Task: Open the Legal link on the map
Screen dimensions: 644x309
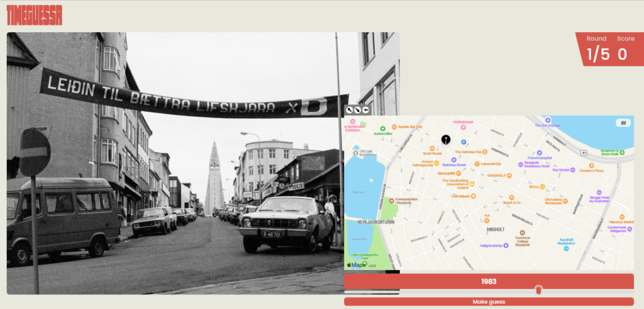Action: pyautogui.click(x=372, y=266)
